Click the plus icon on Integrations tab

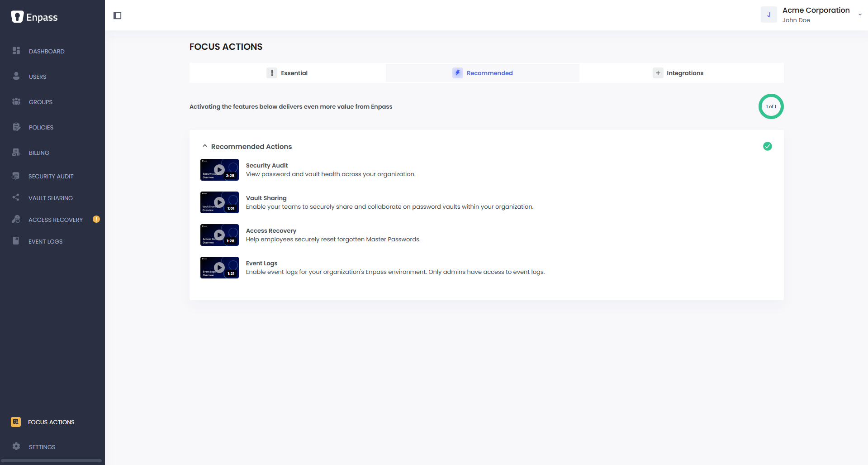point(658,73)
